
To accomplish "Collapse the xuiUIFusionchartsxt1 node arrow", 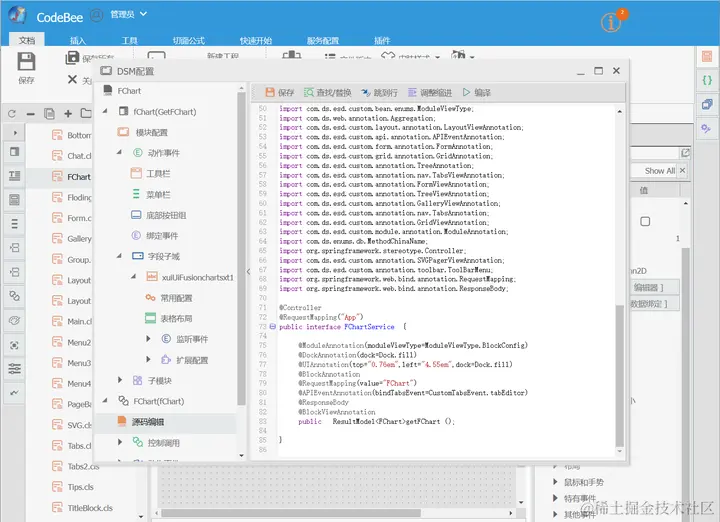I will 134,276.
